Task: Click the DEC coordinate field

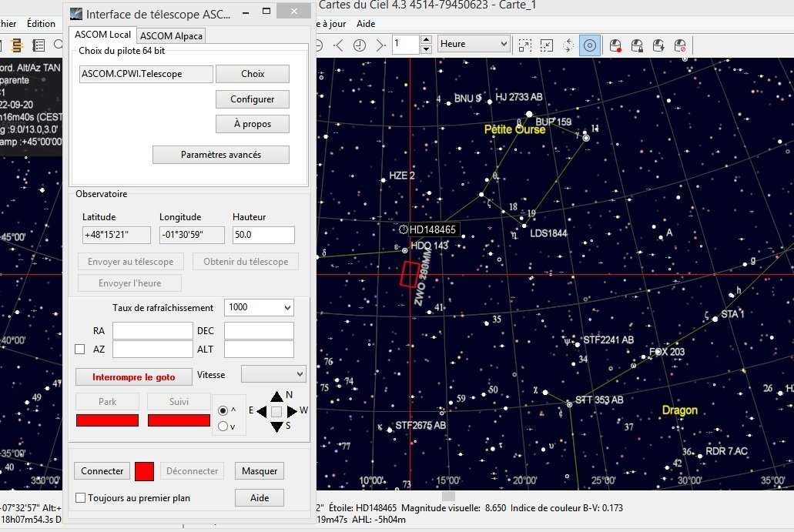Action: tap(259, 330)
